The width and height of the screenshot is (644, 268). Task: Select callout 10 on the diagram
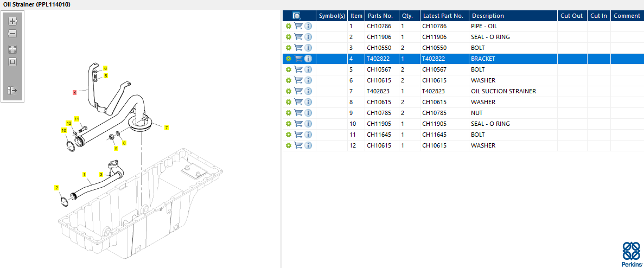pyautogui.click(x=63, y=130)
